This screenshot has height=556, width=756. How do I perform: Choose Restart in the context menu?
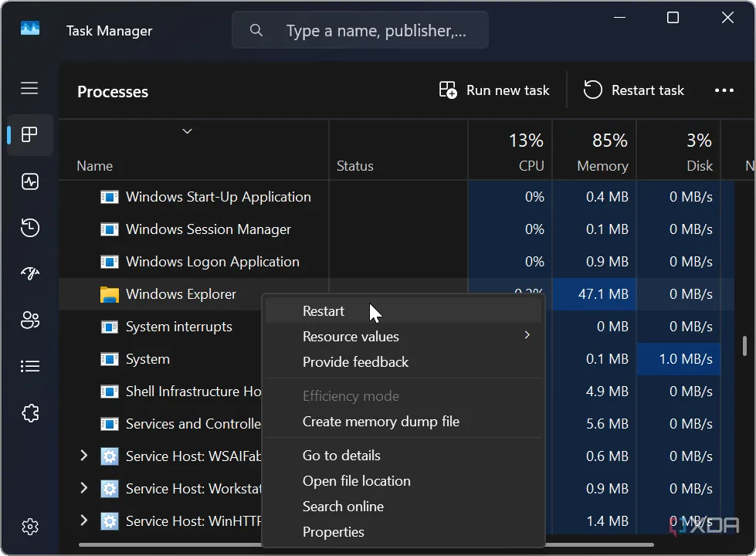tap(403, 311)
